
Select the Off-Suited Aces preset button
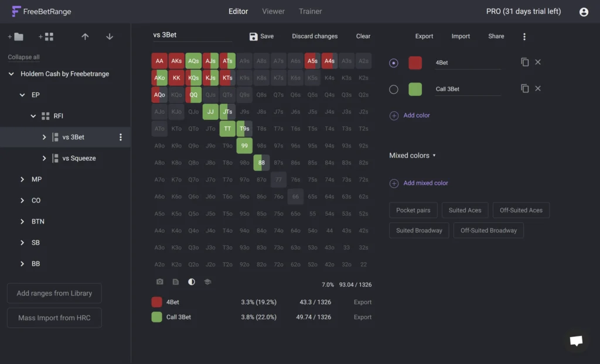521,210
